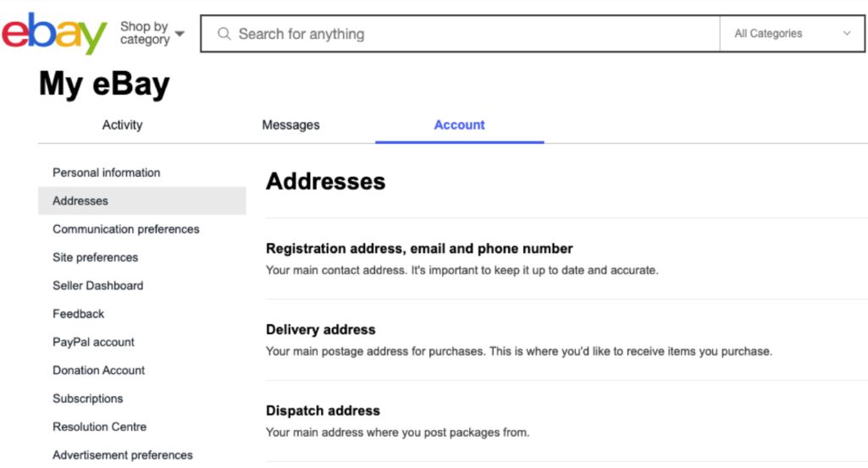The image size is (868, 468).
Task: Expand the Shop by category arrow
Action: tap(180, 34)
